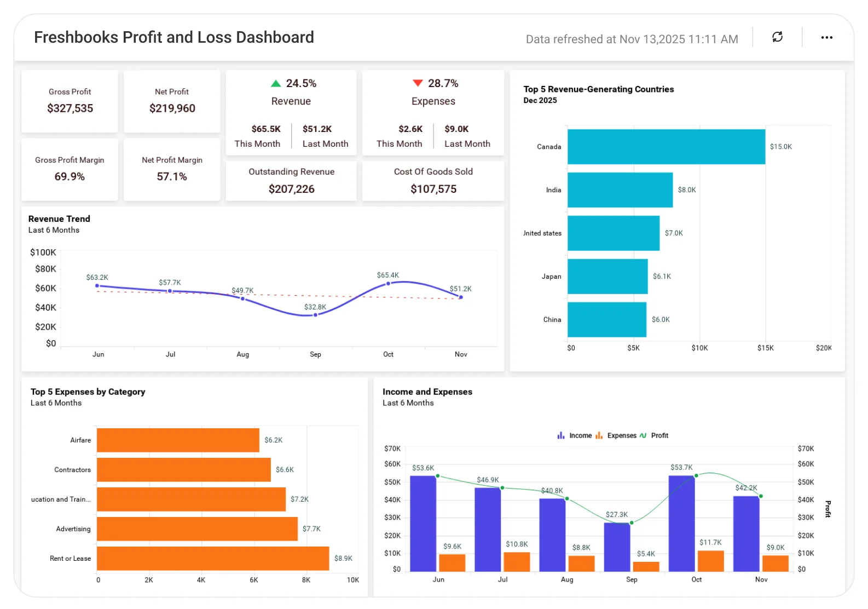Click the Airfare expense bar

(178, 440)
